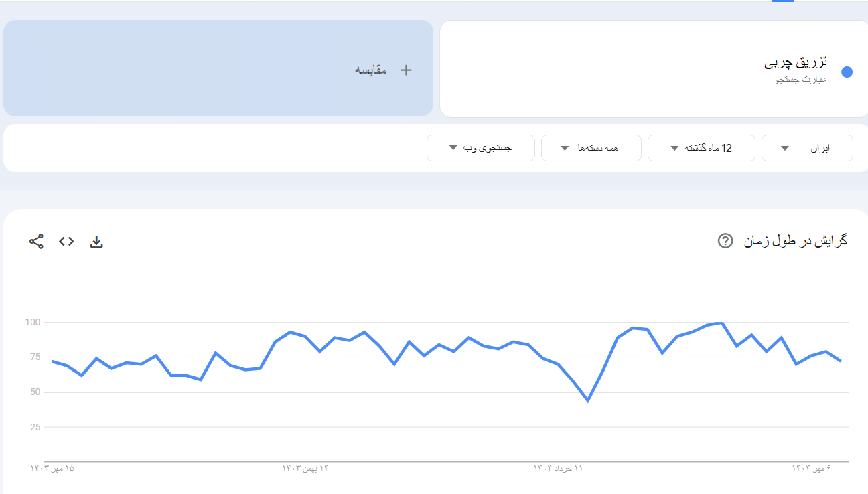Download the trend data as CSV
Screen dimensions: 868x494
[x=96, y=242]
